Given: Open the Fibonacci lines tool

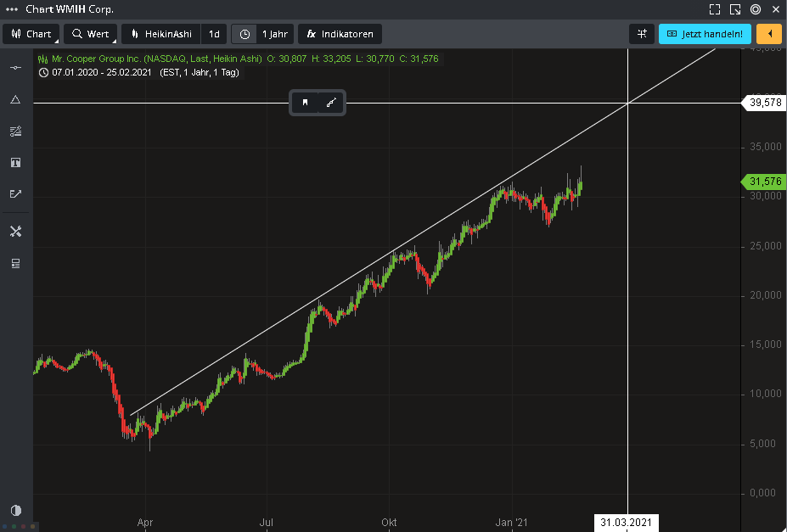Looking at the screenshot, I should click(x=15, y=131).
